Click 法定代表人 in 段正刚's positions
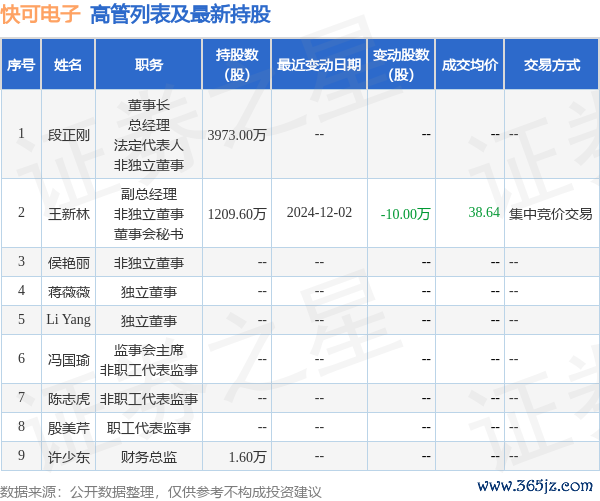The width and height of the screenshot is (600, 501). tap(148, 145)
